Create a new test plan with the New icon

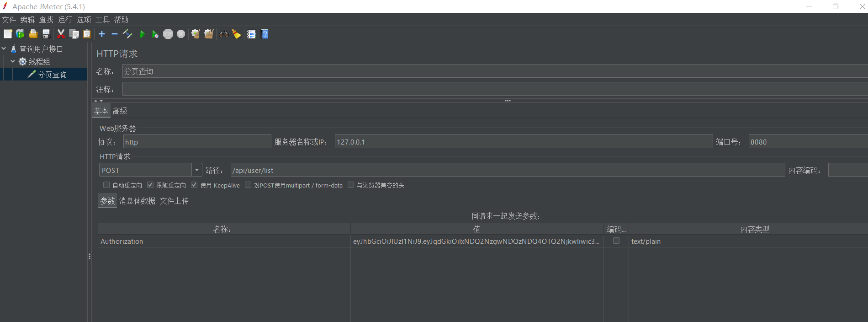click(8, 34)
